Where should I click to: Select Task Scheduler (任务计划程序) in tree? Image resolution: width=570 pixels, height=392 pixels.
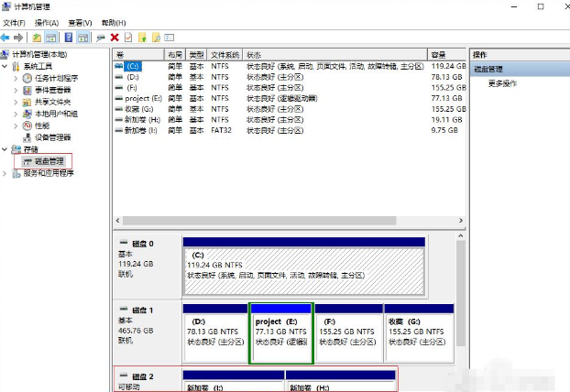point(56,79)
